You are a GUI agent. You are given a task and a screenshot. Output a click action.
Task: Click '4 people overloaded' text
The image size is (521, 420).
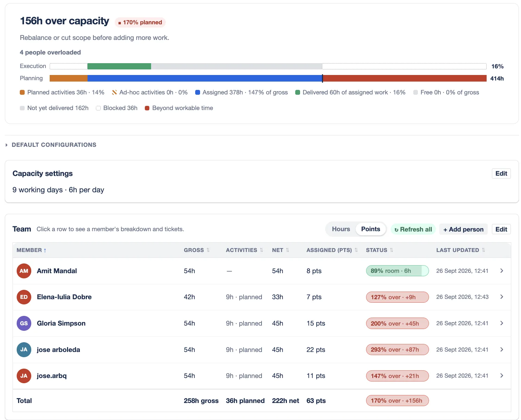tap(50, 52)
